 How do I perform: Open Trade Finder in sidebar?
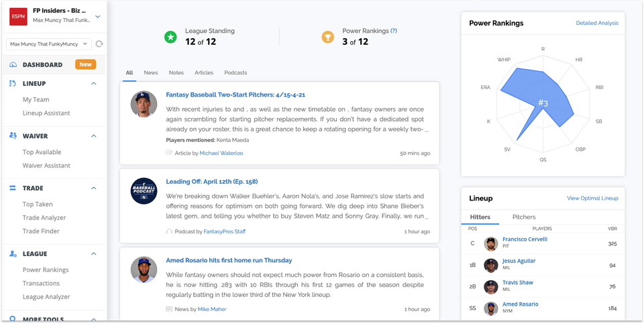tap(41, 231)
